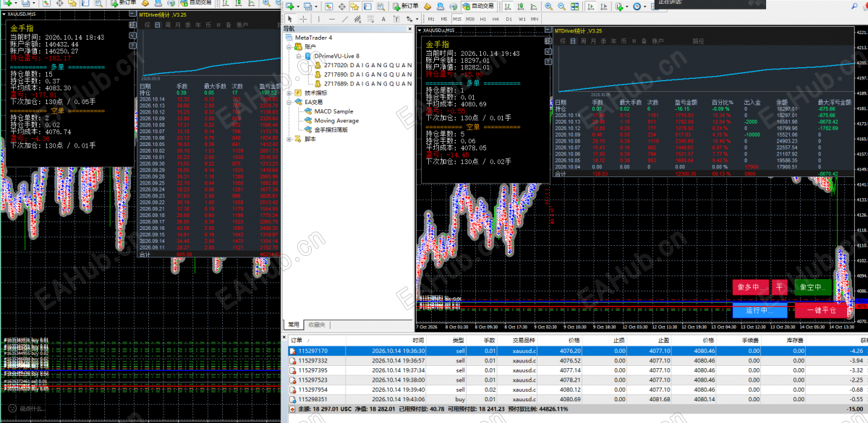Image resolution: width=868 pixels, height=423 pixels.
Task: Click the zoom out magnifier icon
Action: pos(561,6)
